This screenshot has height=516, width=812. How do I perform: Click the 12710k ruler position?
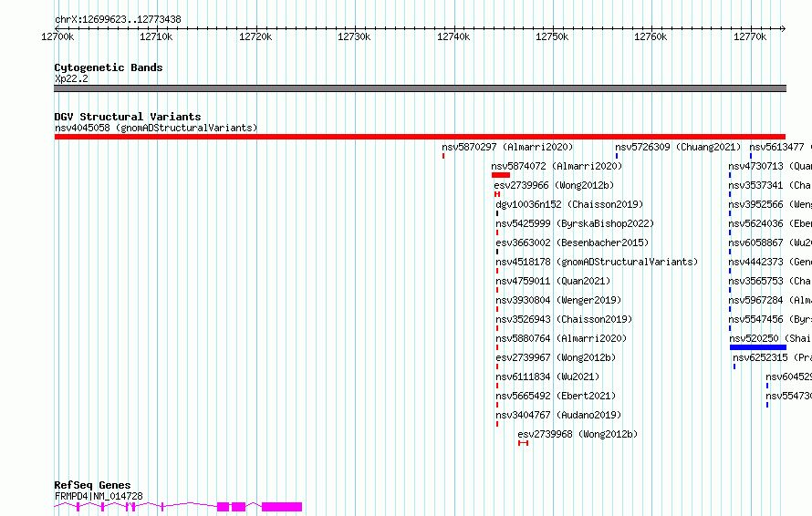point(156,36)
